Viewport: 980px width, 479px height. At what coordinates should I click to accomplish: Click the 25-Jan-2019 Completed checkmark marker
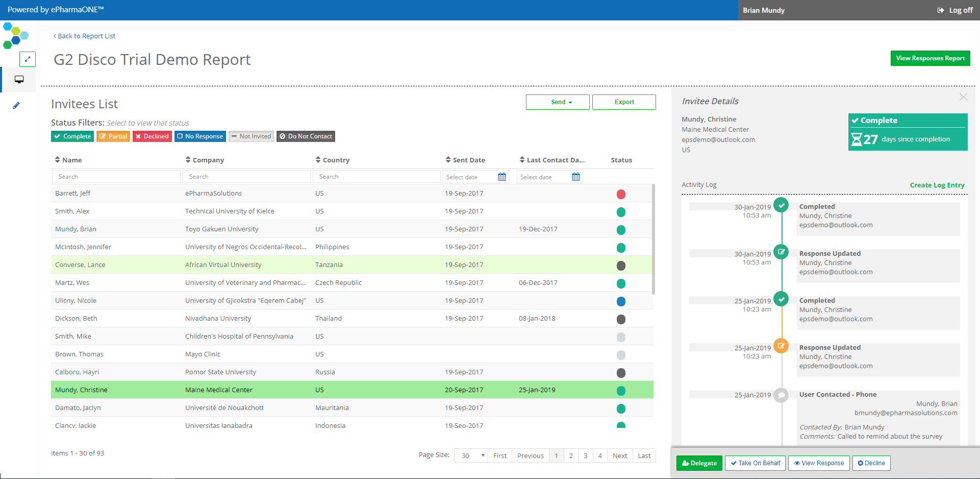pyautogui.click(x=781, y=299)
